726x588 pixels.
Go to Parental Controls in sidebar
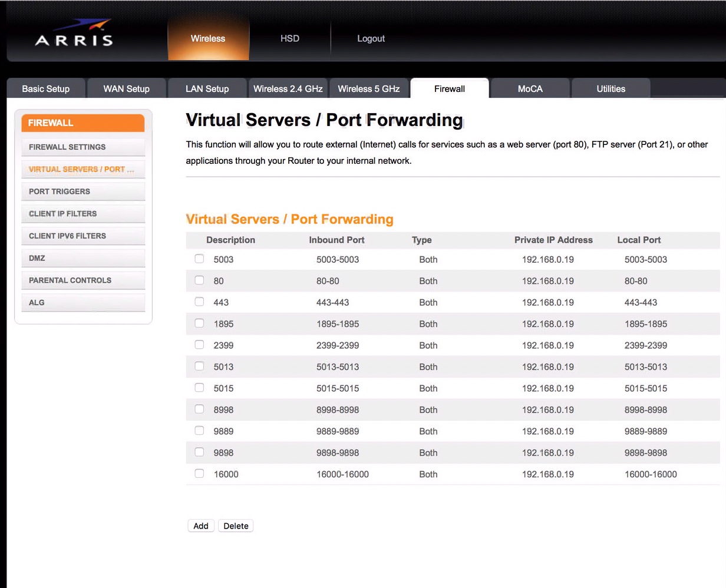coord(83,280)
